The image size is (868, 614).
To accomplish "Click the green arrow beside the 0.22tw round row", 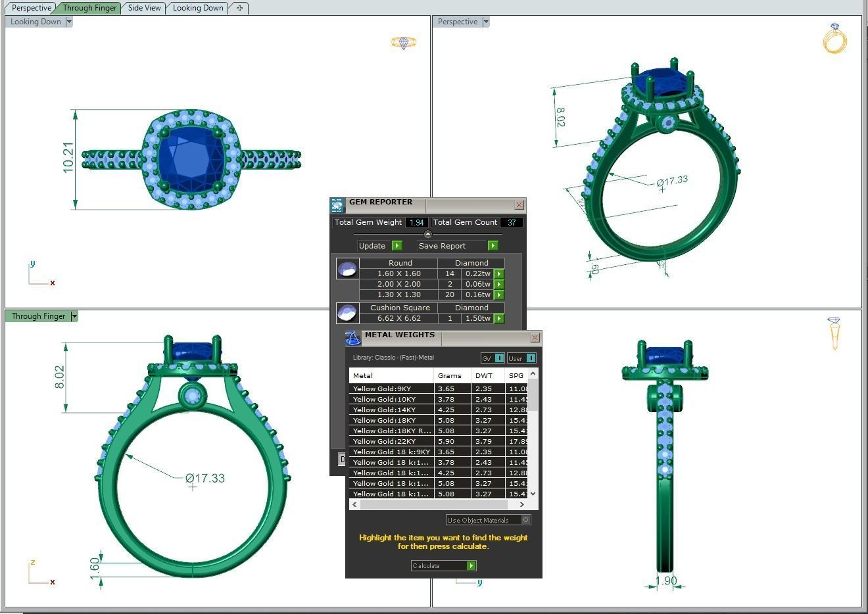I will point(499,273).
